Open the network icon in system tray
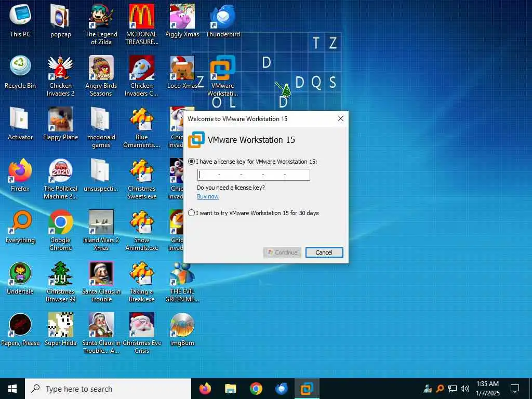The image size is (532, 399). [x=453, y=389]
